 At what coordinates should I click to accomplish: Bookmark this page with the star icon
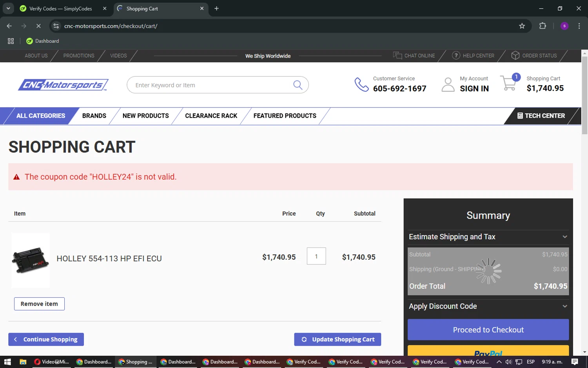(x=522, y=26)
